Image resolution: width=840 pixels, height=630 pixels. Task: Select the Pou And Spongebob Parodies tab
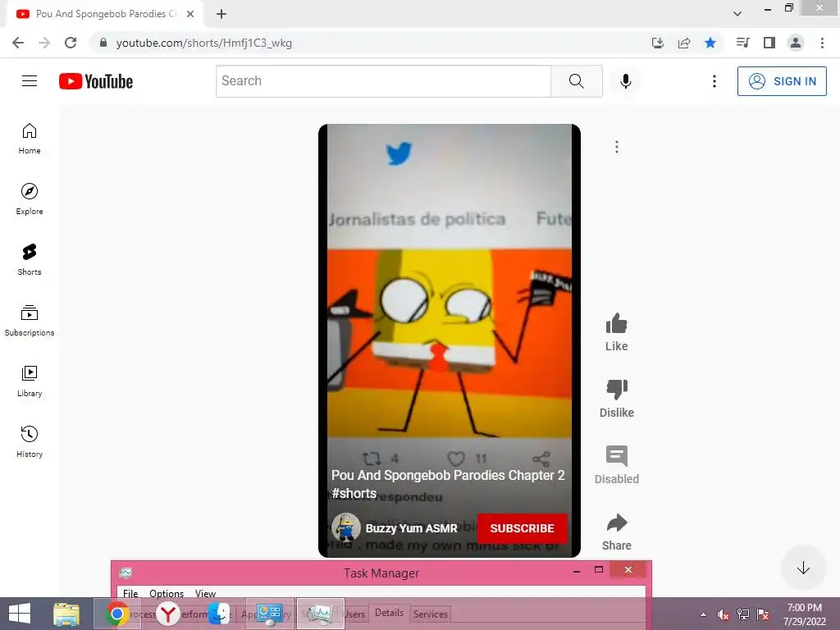[x=104, y=14]
